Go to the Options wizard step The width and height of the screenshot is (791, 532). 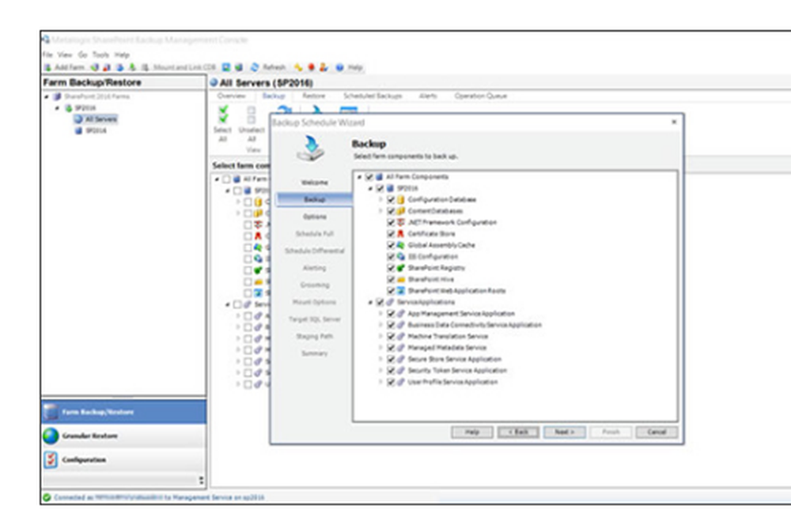pos(315,217)
